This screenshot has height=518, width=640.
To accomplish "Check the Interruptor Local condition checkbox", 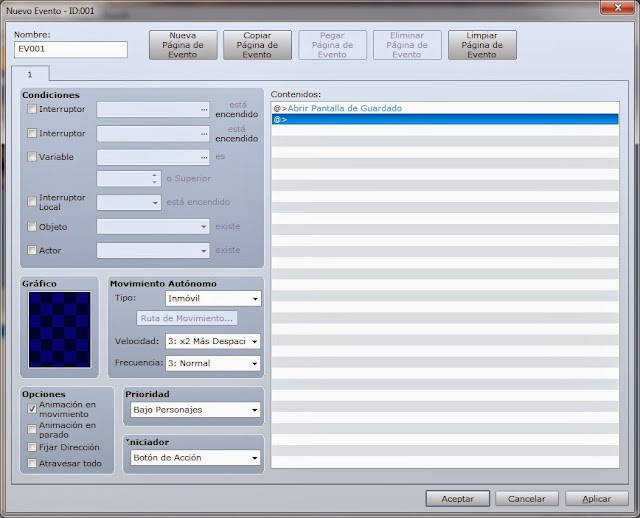I will point(32,202).
